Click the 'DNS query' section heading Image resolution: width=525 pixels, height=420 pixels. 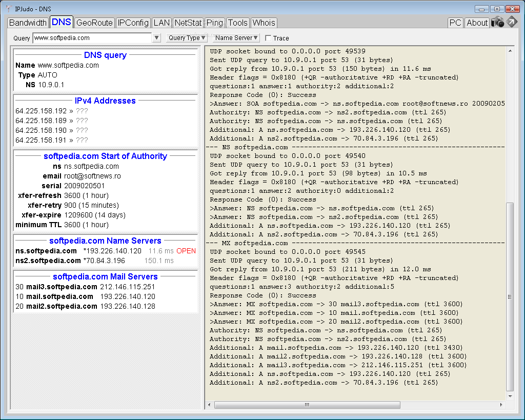click(105, 55)
